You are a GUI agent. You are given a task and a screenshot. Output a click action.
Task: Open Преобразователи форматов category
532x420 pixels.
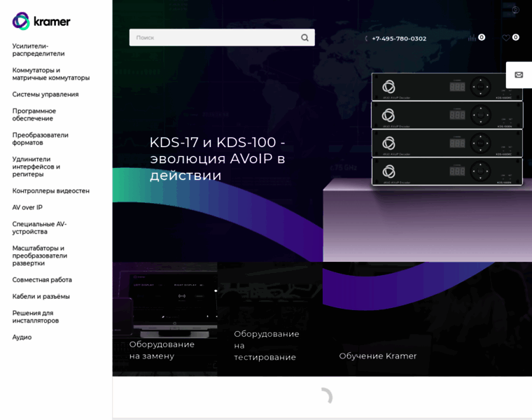41,139
